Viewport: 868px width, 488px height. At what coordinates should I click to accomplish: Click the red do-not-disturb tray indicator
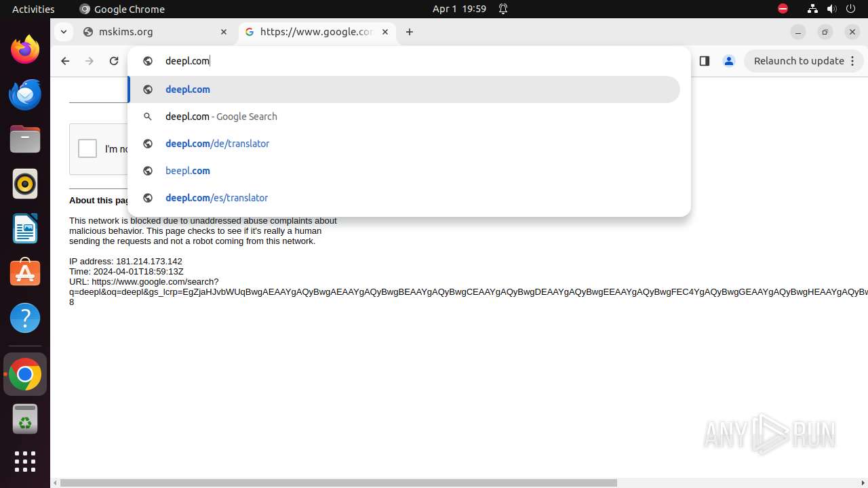(x=783, y=9)
